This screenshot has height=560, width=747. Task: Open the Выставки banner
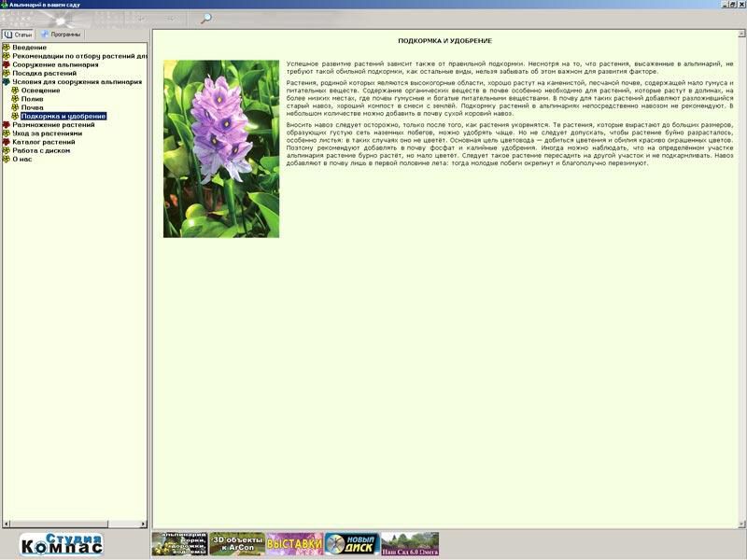point(294,544)
